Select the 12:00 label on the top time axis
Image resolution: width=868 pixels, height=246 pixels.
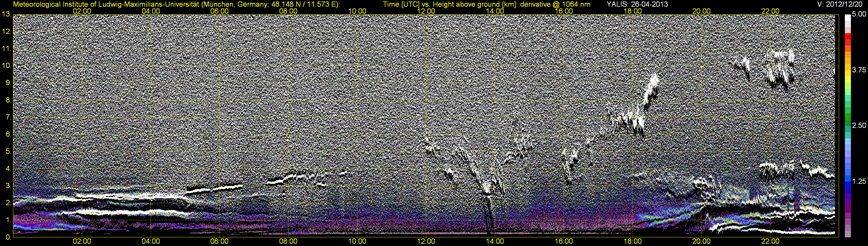click(x=426, y=11)
